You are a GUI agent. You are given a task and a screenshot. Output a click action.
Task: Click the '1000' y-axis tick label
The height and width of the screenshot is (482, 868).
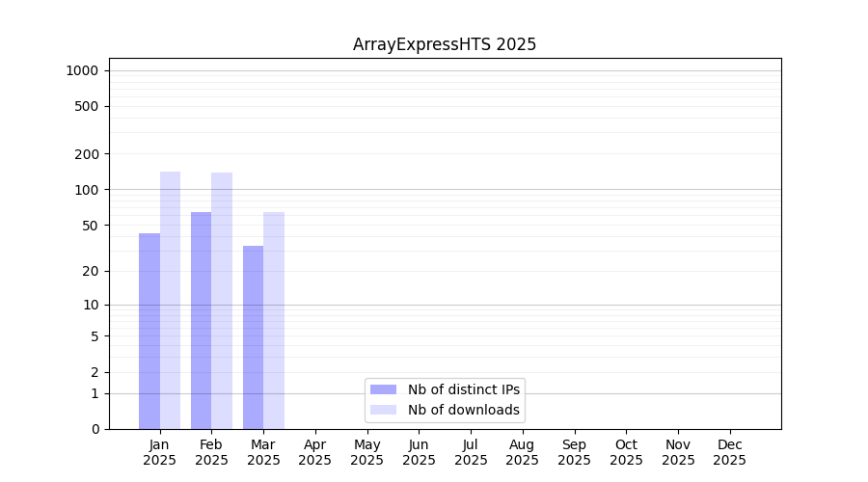[x=82, y=70]
